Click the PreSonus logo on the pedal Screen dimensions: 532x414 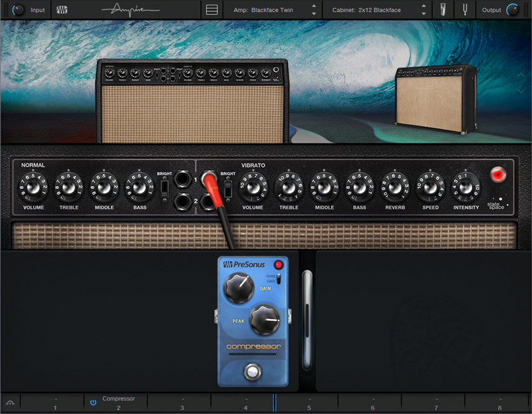[244, 264]
